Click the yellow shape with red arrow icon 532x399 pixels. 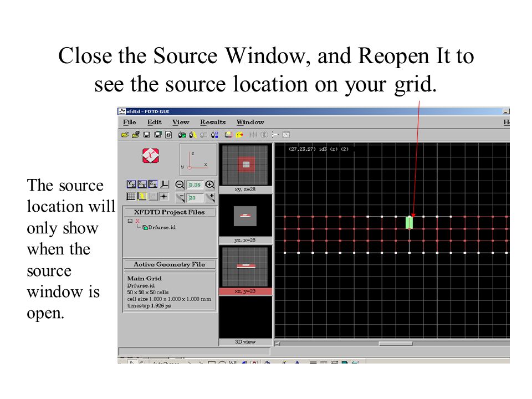[x=239, y=135]
